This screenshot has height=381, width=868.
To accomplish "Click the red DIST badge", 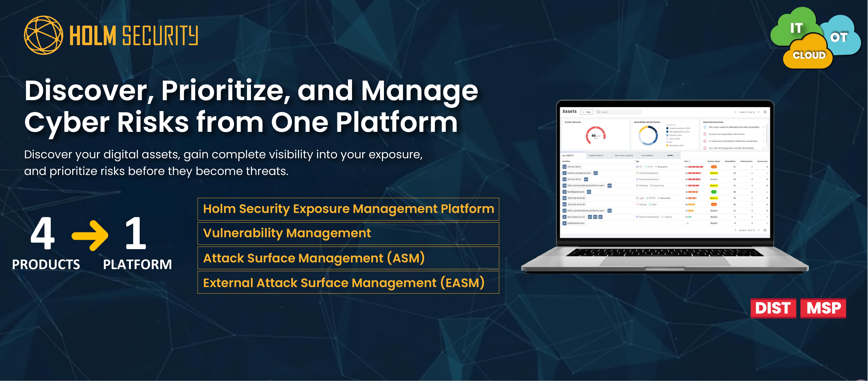I will [x=773, y=308].
